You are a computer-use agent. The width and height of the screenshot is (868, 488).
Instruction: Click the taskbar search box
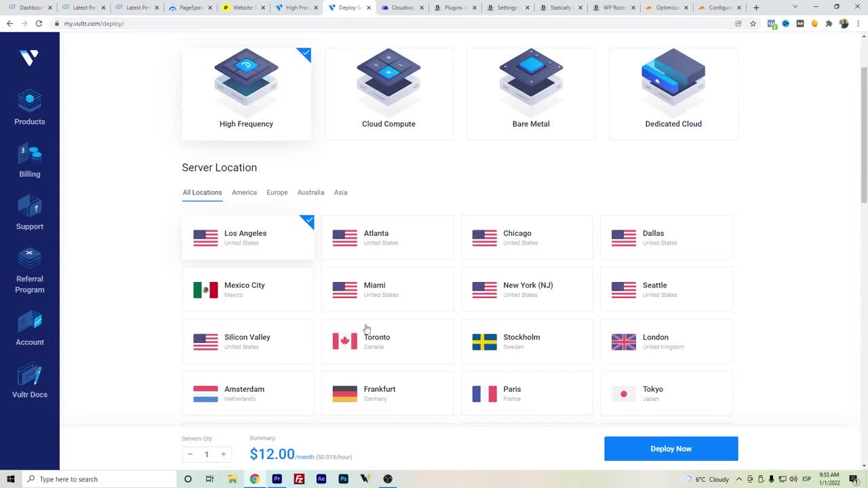(99, 479)
